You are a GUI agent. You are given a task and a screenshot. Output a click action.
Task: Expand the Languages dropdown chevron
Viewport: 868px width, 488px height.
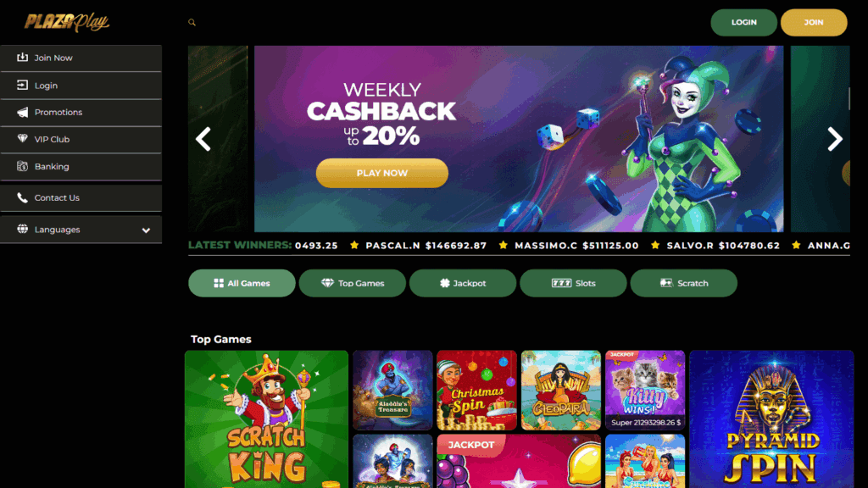[146, 230]
